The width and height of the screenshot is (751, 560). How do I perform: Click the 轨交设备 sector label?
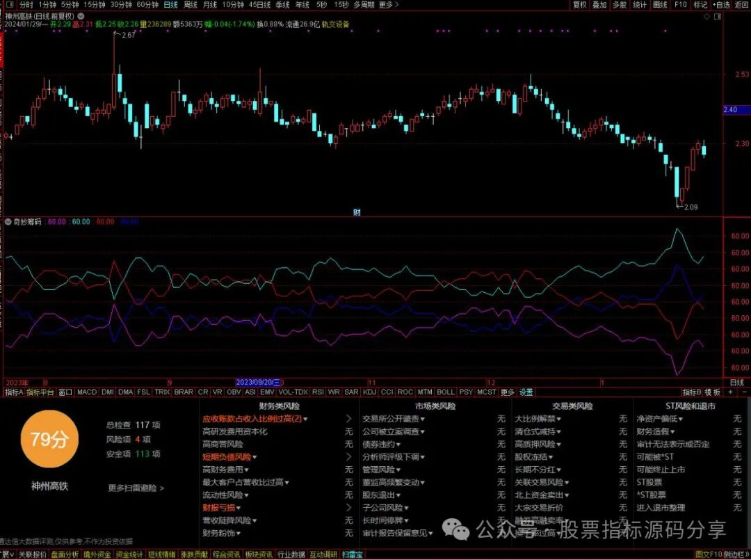(x=336, y=24)
